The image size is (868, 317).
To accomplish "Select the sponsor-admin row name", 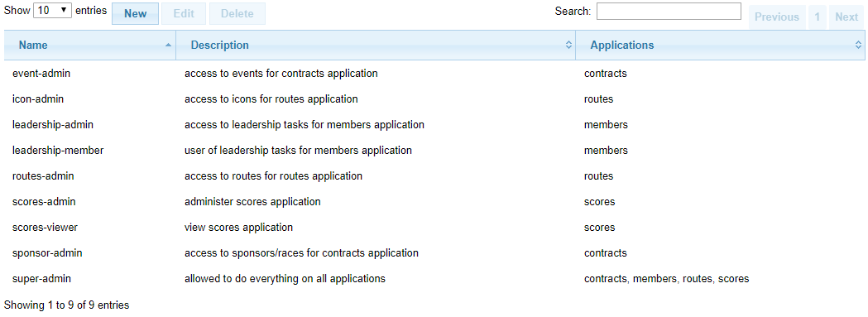I will (x=47, y=253).
